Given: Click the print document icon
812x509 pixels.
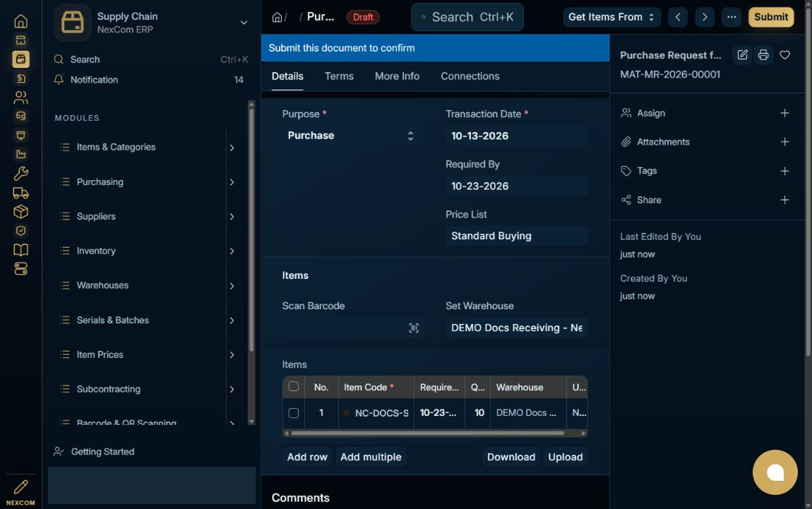Looking at the screenshot, I should (763, 55).
